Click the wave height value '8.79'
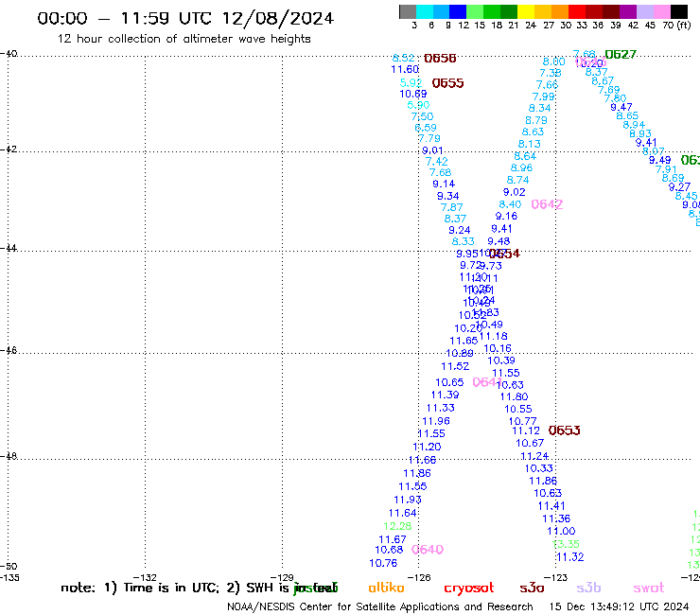Screen dimensions: 700x615 (x=535, y=120)
